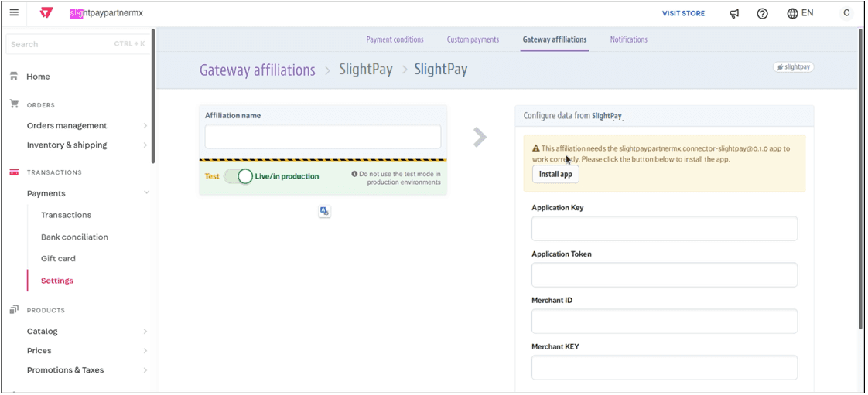Expand Orders management submenu

pyautogui.click(x=145, y=125)
